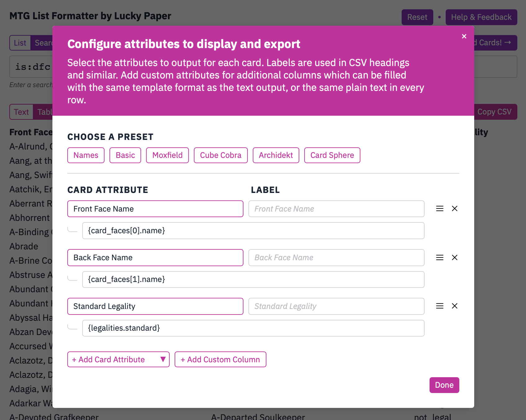Screen dimensions: 526x420
Task: Click reorder handle for Standard Legality
Action: 440,306
